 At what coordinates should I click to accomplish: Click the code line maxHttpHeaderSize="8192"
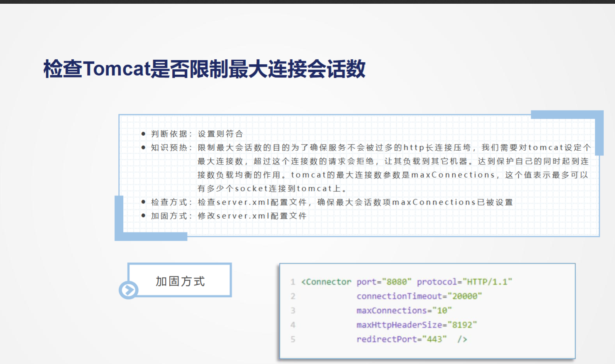coord(417,325)
